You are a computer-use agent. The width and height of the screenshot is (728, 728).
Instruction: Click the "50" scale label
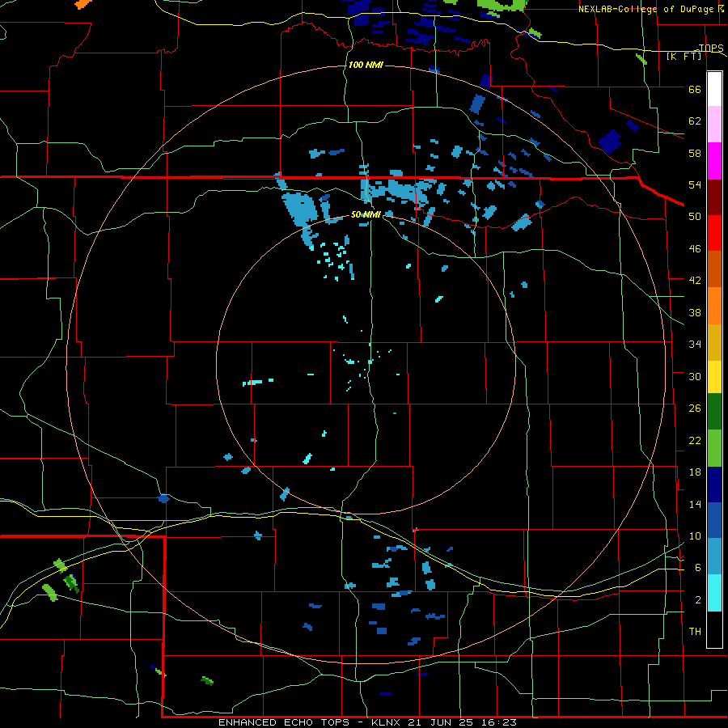tap(695, 217)
